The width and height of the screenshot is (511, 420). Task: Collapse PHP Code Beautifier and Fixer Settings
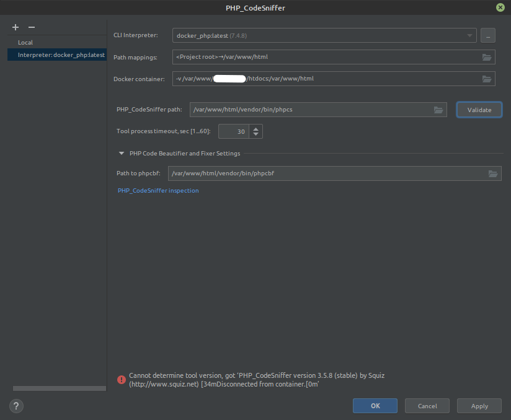click(122, 154)
